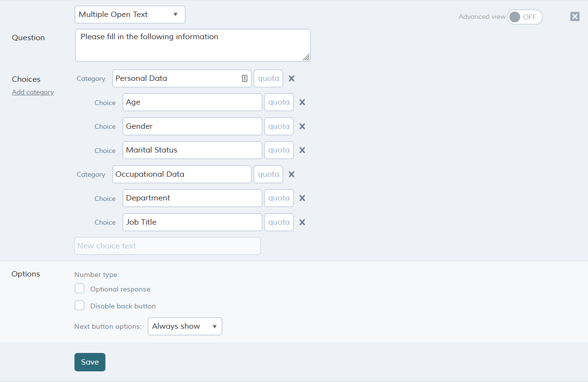The image size is (588, 382).
Task: Click the quota field for Age
Action: click(x=279, y=102)
